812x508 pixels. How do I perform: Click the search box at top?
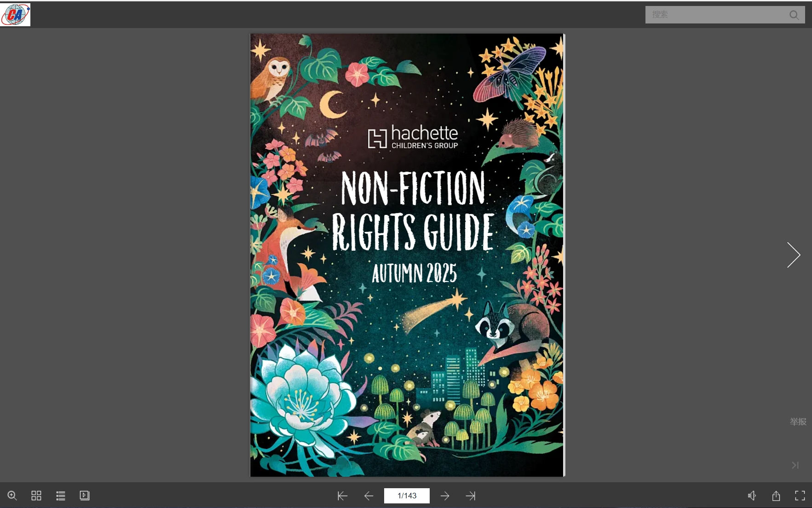pyautogui.click(x=717, y=15)
